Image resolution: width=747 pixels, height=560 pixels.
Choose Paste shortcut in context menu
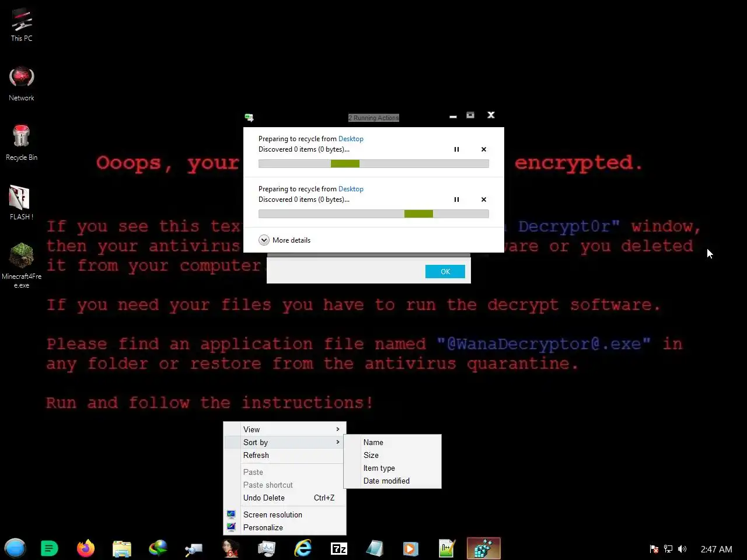coord(285,485)
